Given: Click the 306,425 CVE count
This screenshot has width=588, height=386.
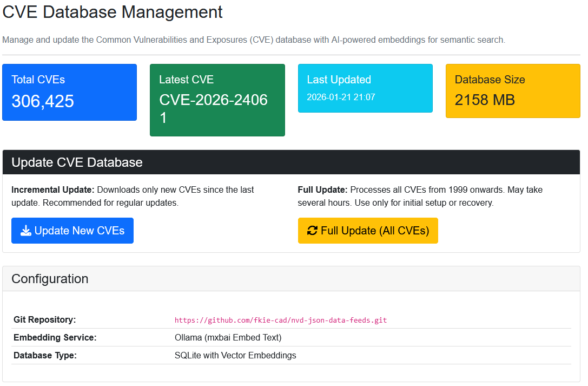Looking at the screenshot, I should [x=43, y=101].
